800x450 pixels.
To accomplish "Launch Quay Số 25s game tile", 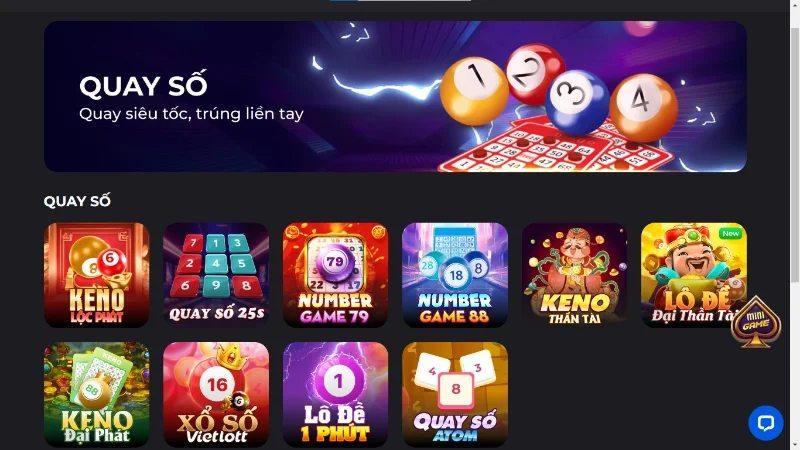I will pos(216,275).
